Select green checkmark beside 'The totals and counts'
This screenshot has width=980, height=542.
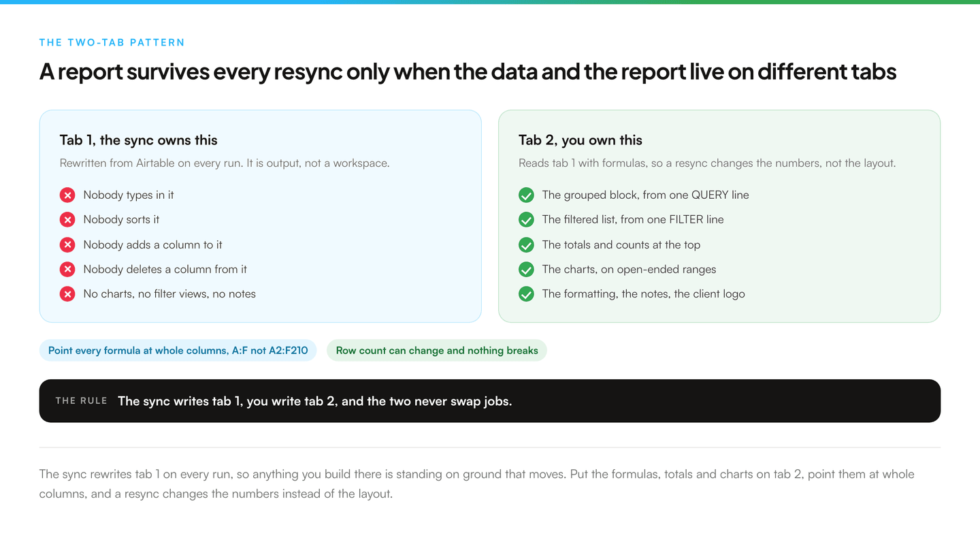pos(526,244)
